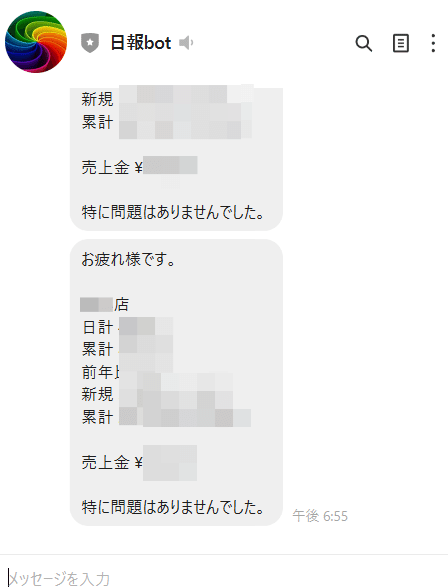Screen dimensions: 448x587
Task: Focus the メッセージを入力 message field
Action: (x=224, y=578)
